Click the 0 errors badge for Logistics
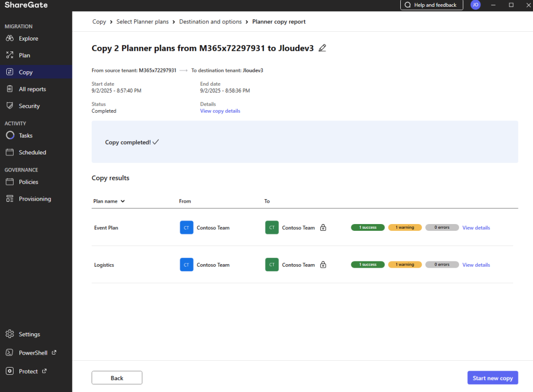 [x=442, y=265]
